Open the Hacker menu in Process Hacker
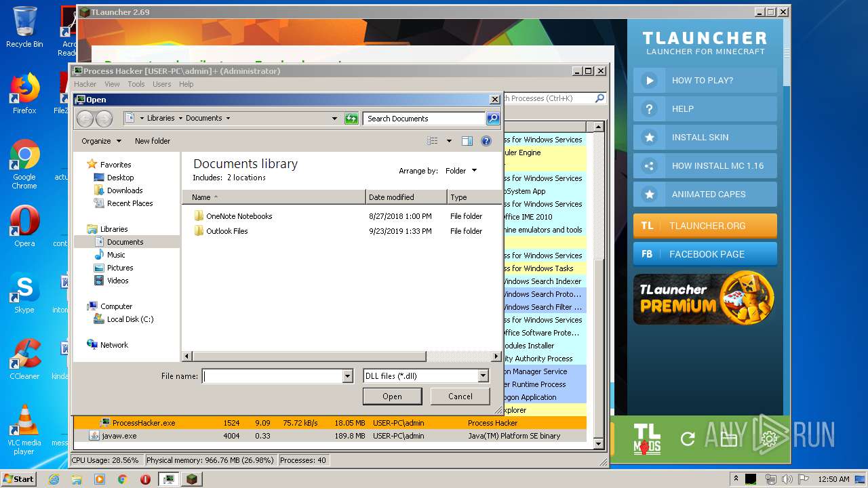Image resolution: width=868 pixels, height=488 pixels. click(85, 84)
